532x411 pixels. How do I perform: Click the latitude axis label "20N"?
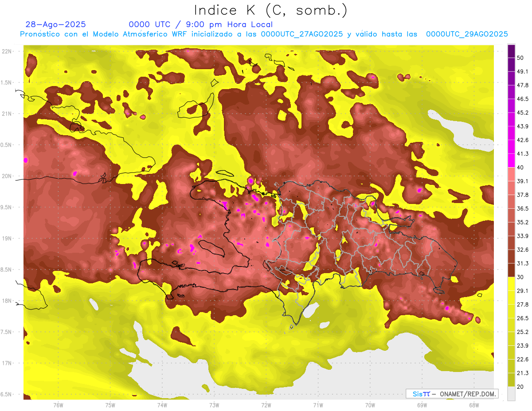click(x=7, y=176)
